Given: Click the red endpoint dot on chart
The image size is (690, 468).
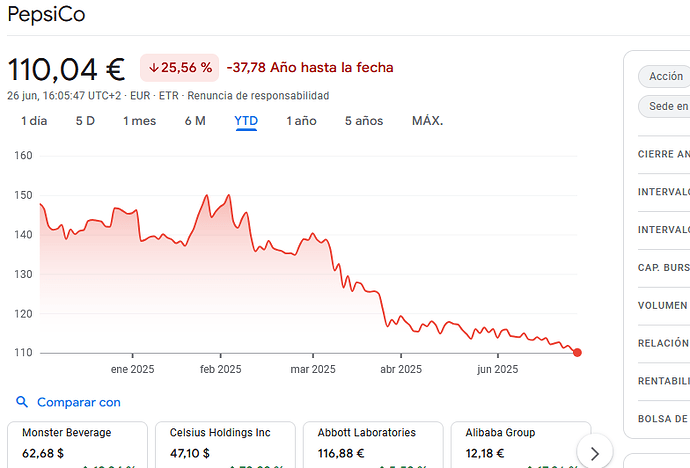Looking at the screenshot, I should (577, 352).
